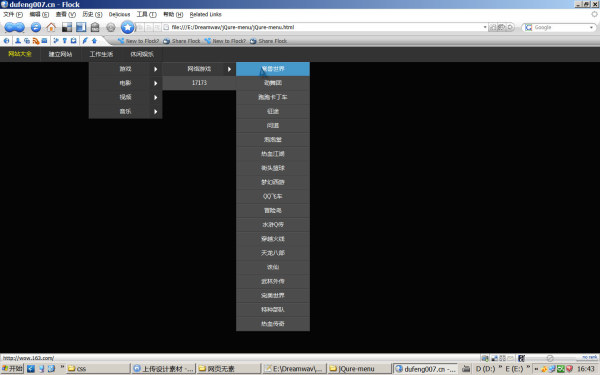
Task: Open the 文件 (F) menu
Action: [x=13, y=14]
